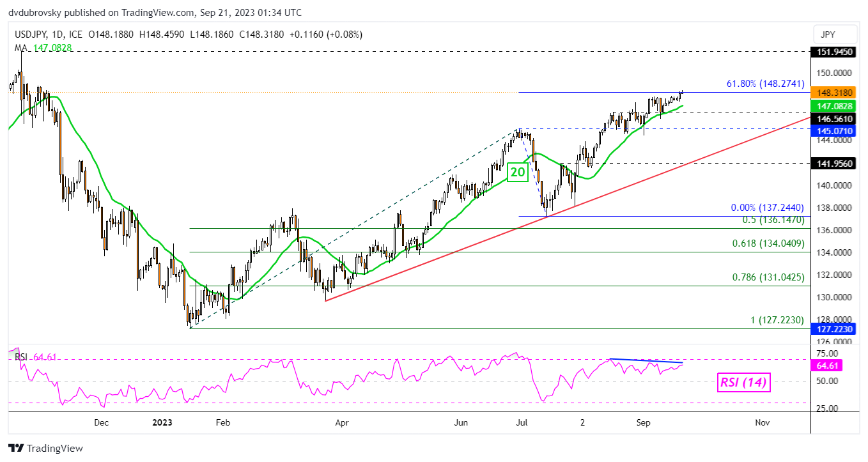Click the 134.0000 price axis tick
This screenshot has height=462, width=868.
click(832, 252)
